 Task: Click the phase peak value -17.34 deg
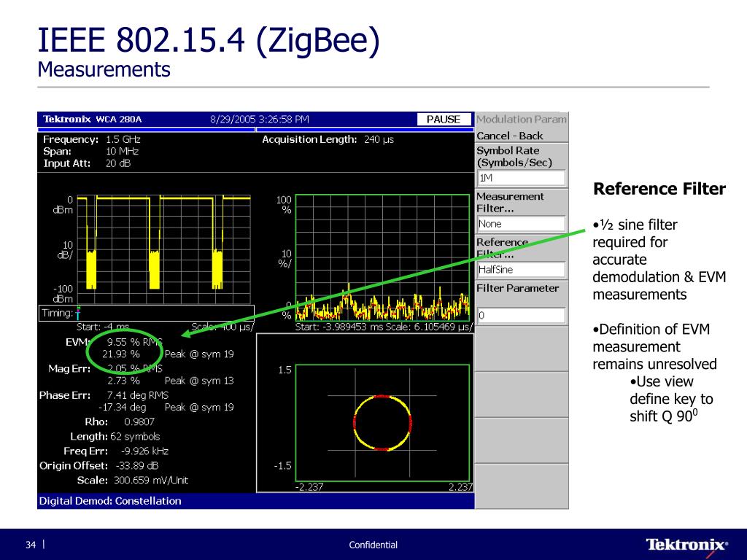(123, 407)
